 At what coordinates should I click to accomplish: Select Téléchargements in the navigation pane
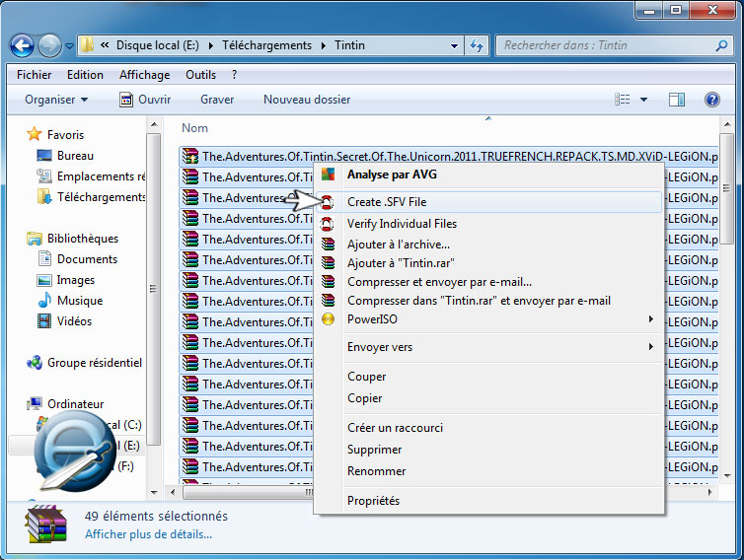[91, 197]
